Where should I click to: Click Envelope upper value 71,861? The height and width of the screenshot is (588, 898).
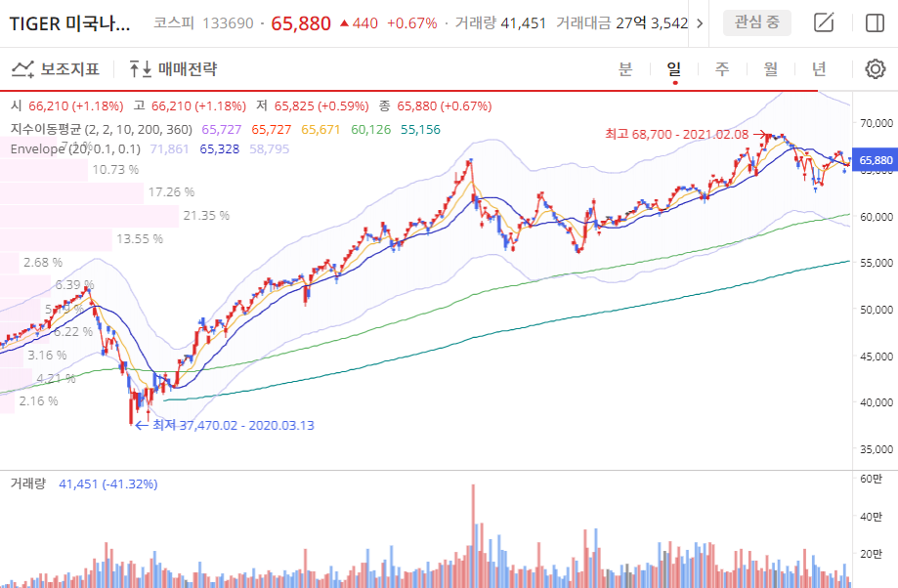click(x=169, y=148)
